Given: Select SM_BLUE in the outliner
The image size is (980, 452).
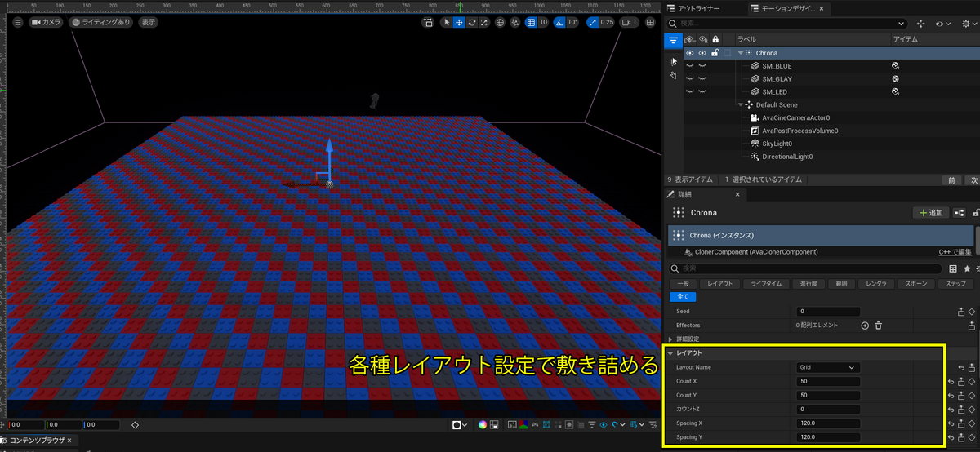Looking at the screenshot, I should pos(777,66).
